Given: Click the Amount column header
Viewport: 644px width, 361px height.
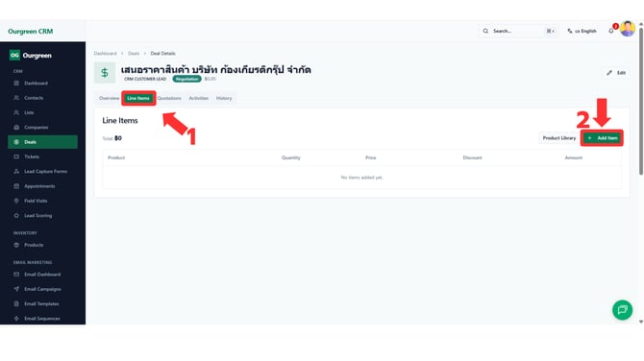Looking at the screenshot, I should point(574,157).
